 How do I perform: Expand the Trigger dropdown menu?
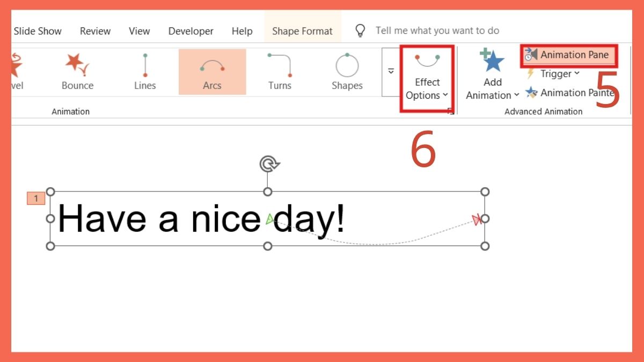(x=557, y=73)
